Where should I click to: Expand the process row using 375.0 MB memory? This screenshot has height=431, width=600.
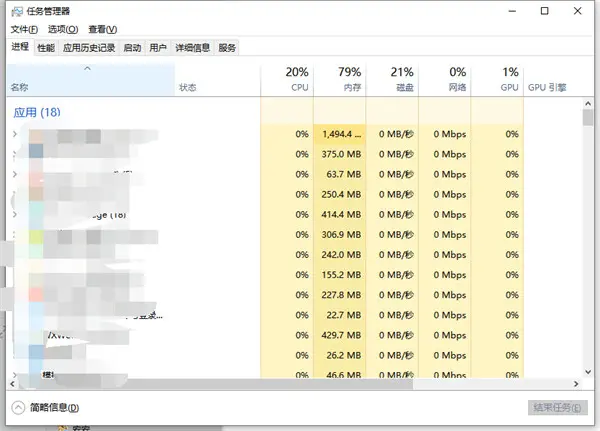pyautogui.click(x=14, y=154)
